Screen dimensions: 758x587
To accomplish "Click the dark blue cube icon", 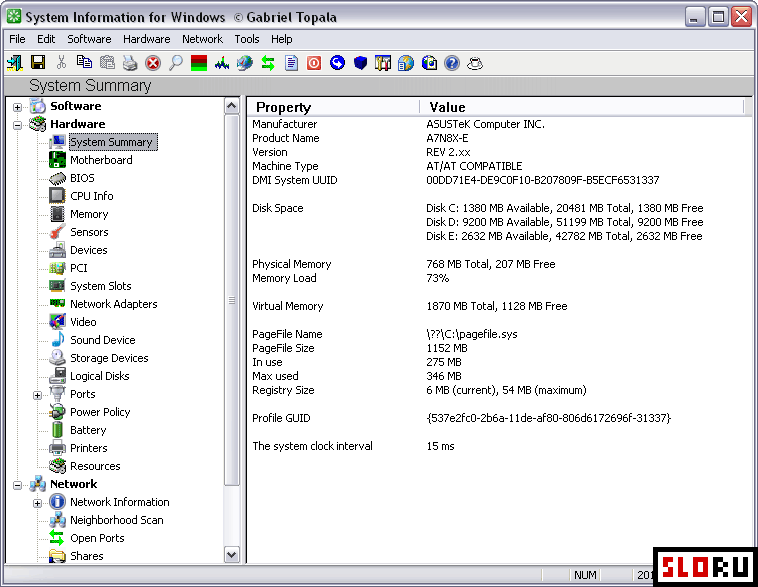I will [360, 63].
